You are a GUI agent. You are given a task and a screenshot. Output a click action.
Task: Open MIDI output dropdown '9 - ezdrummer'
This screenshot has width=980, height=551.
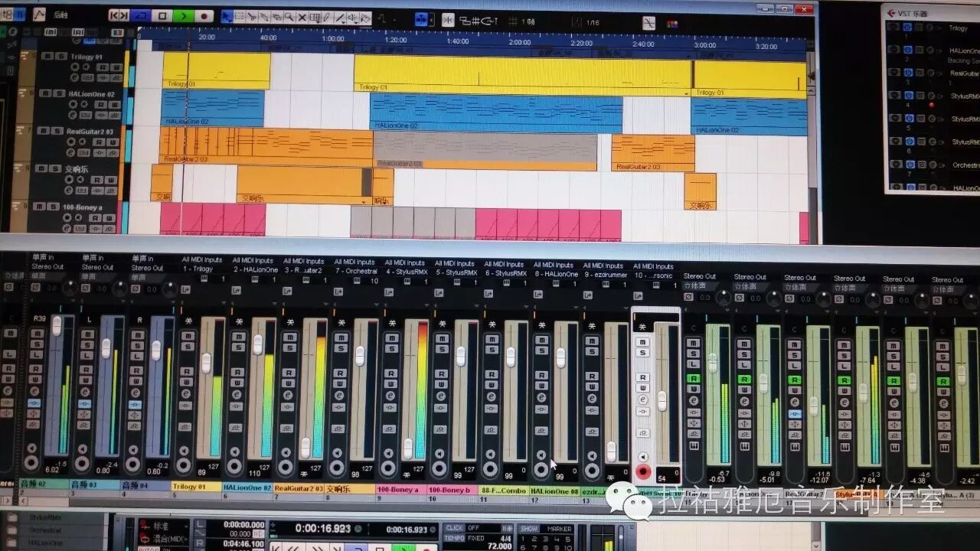click(x=606, y=275)
